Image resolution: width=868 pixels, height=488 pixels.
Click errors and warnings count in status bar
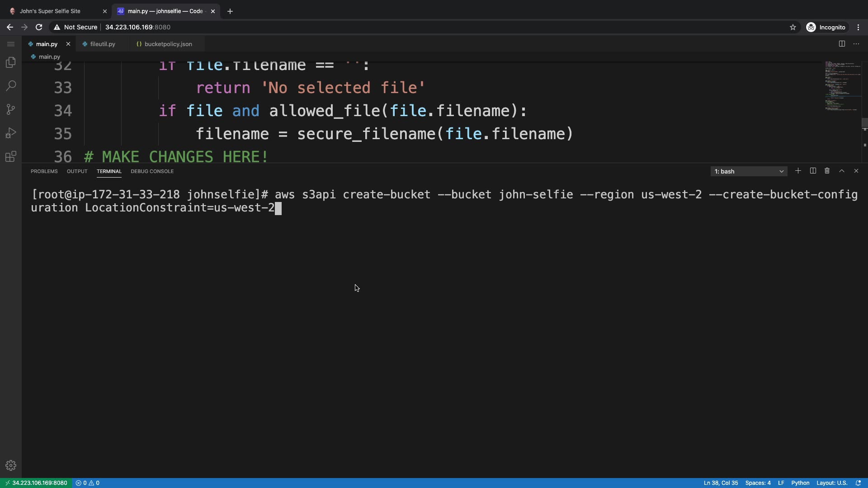[88, 483]
